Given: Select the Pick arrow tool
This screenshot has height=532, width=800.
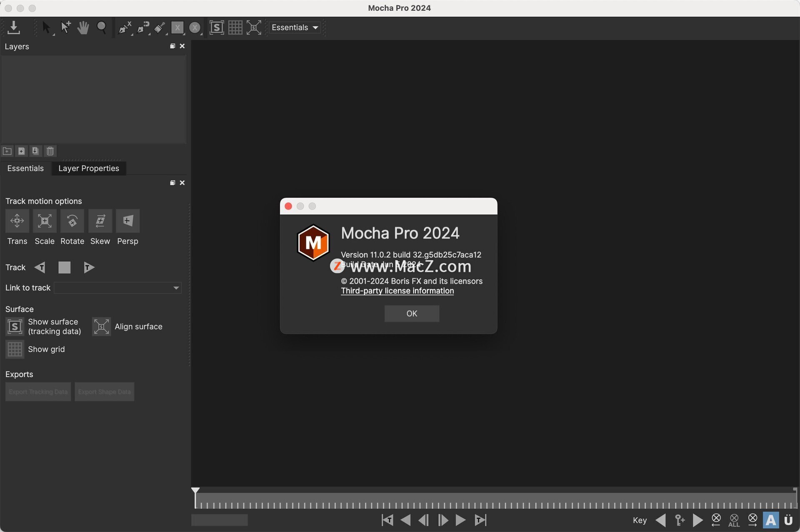Looking at the screenshot, I should pos(47,28).
